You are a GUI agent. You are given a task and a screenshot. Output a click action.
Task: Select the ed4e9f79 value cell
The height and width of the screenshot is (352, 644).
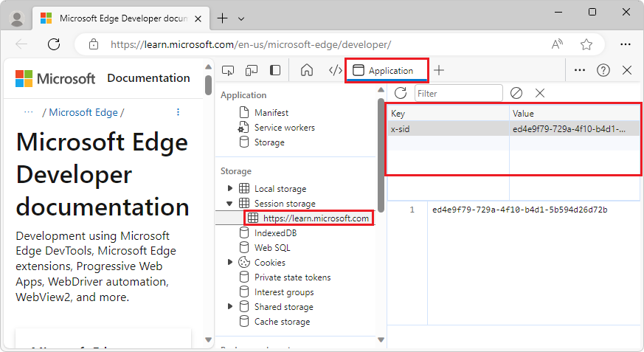pos(575,128)
